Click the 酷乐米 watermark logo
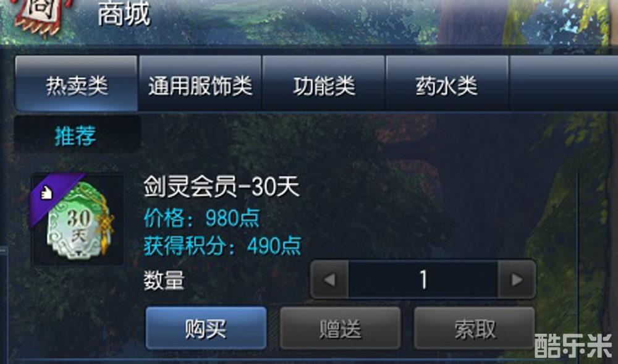 coord(574,345)
